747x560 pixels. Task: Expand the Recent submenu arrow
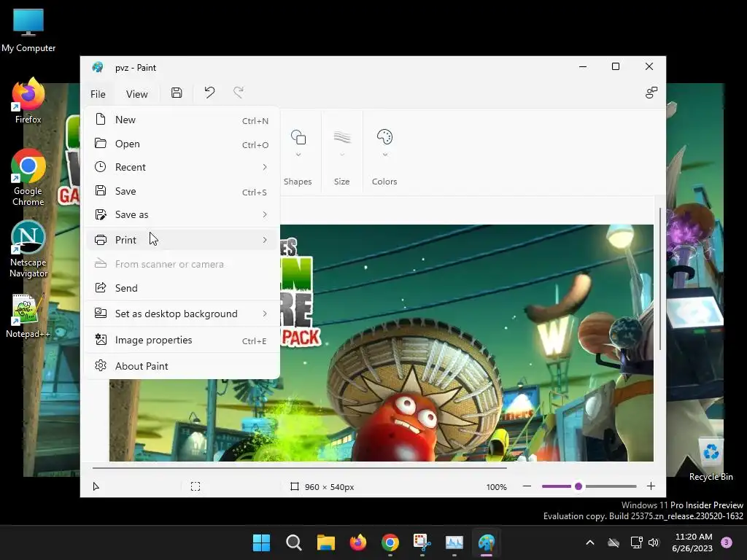[x=265, y=167]
